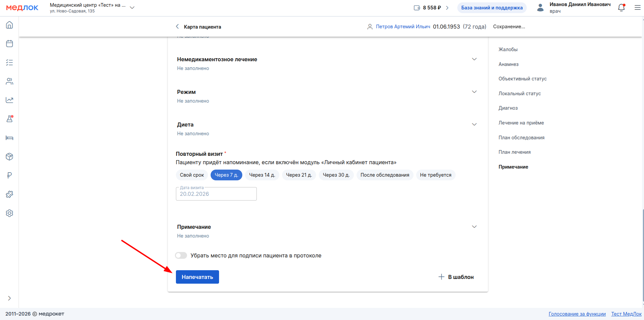Open the home icon in sidebar

[9, 25]
